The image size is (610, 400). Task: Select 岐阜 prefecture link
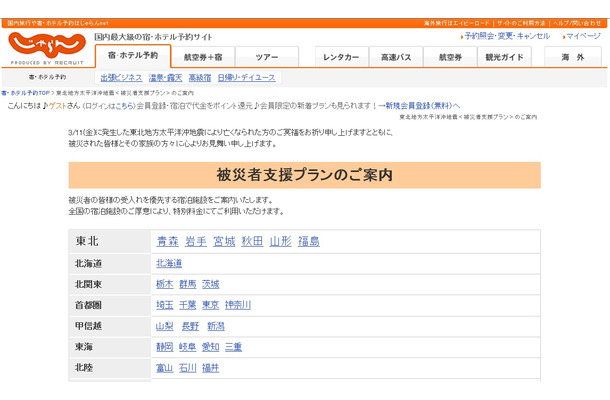pyautogui.click(x=188, y=347)
